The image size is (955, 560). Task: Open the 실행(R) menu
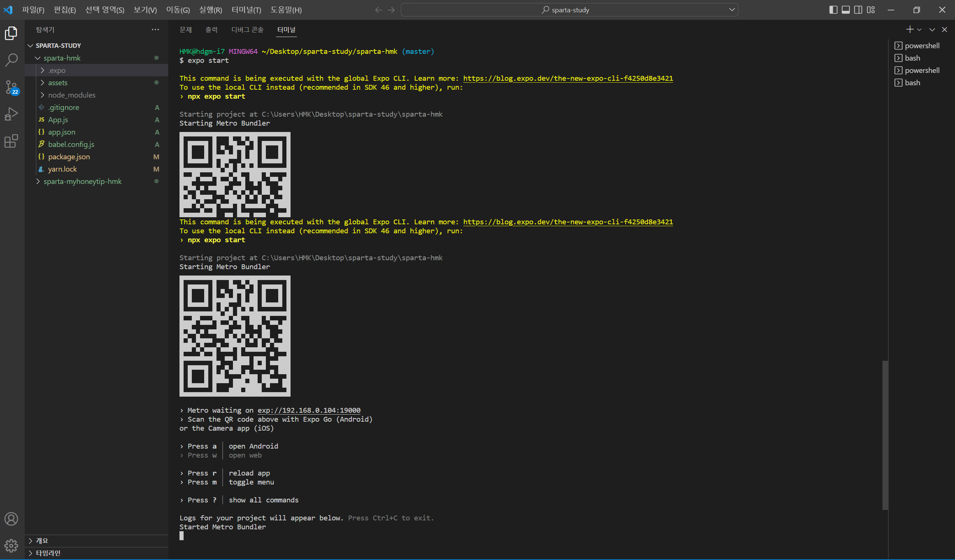[210, 10]
